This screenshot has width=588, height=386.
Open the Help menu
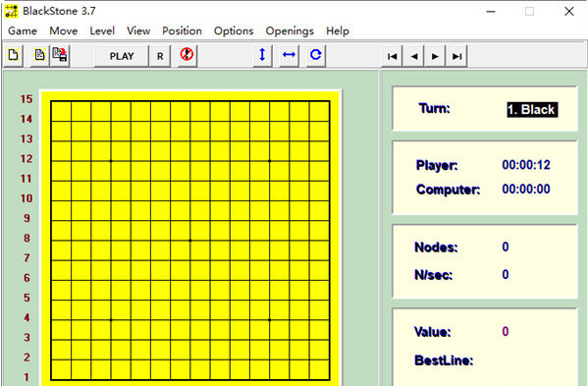338,30
